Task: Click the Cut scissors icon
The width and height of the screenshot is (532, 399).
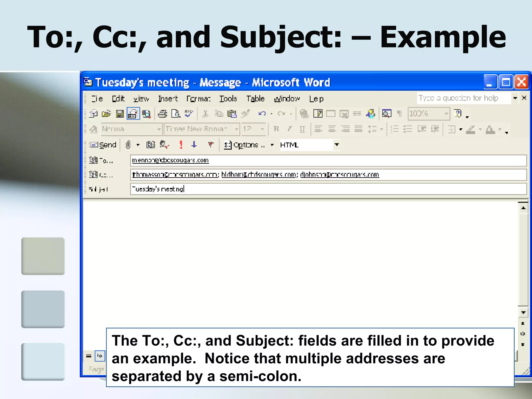Action: (x=205, y=114)
